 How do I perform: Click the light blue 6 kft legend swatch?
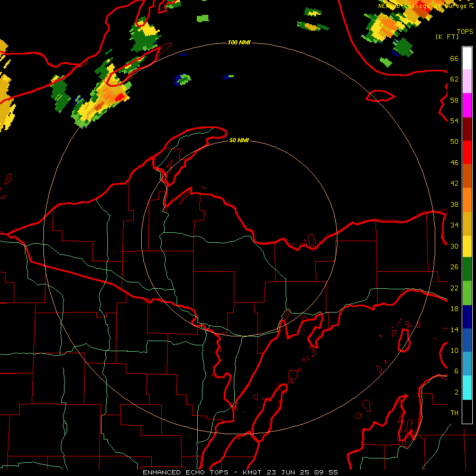tap(467, 364)
